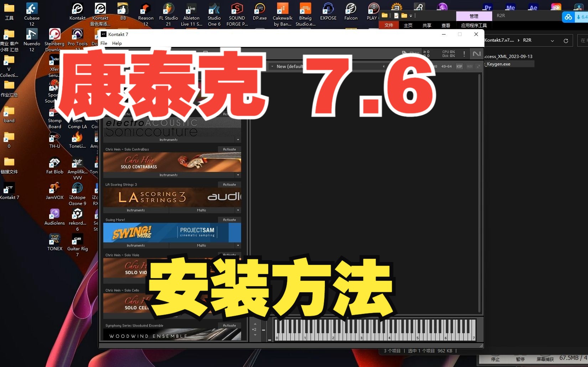Click previous multi arrow in rack header
588x367 pixels.
(x=384, y=66)
